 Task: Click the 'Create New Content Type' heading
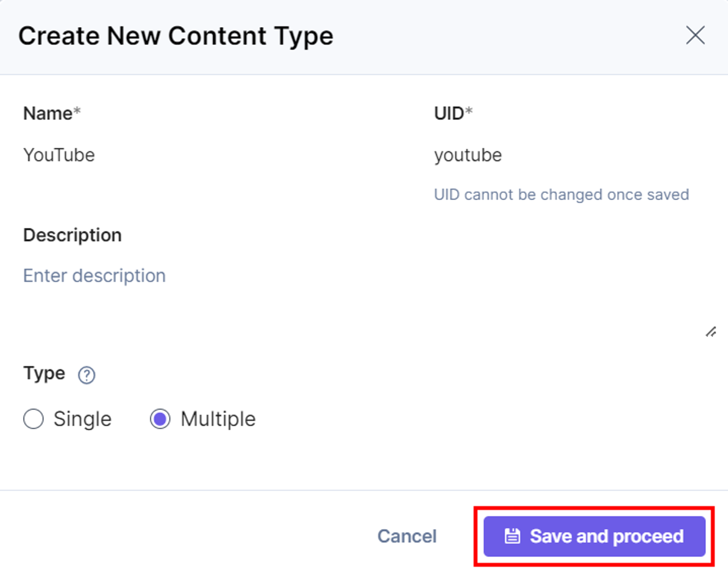[176, 36]
